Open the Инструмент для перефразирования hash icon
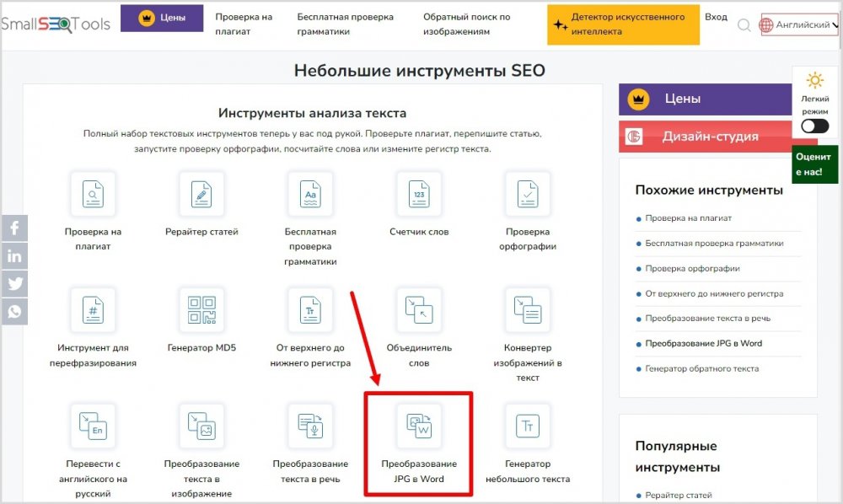843x504 pixels. (93, 310)
